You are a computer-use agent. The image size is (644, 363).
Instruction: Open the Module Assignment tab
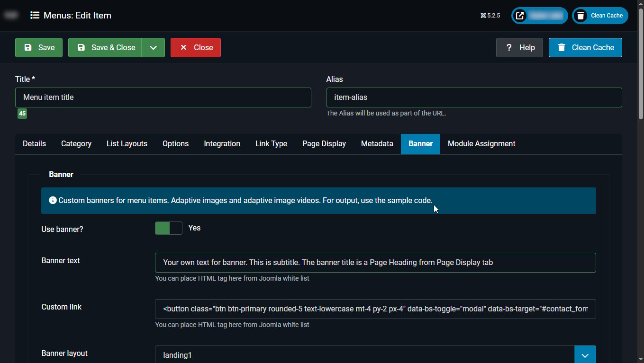[x=481, y=144]
